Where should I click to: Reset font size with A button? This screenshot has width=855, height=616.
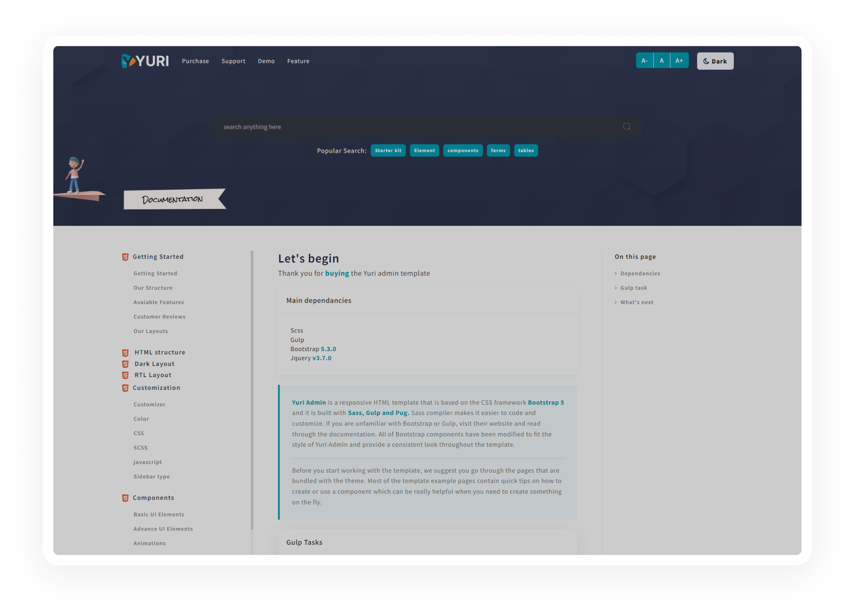(x=662, y=60)
